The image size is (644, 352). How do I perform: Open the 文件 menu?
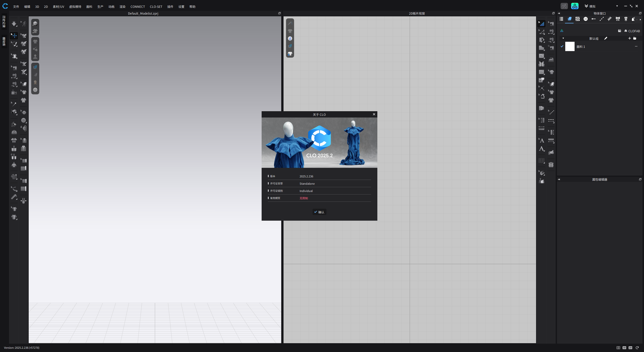pyautogui.click(x=16, y=7)
